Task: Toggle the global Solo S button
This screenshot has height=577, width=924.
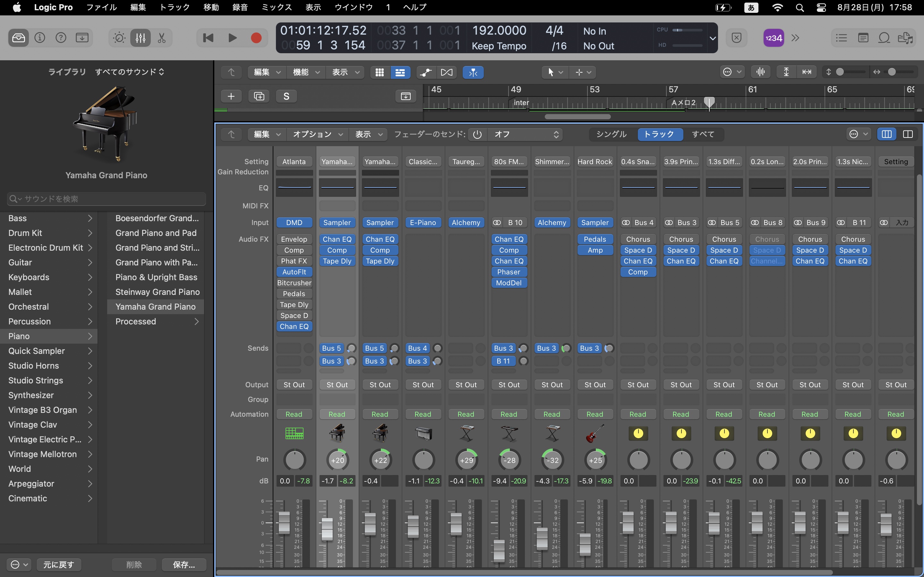Action: (287, 96)
